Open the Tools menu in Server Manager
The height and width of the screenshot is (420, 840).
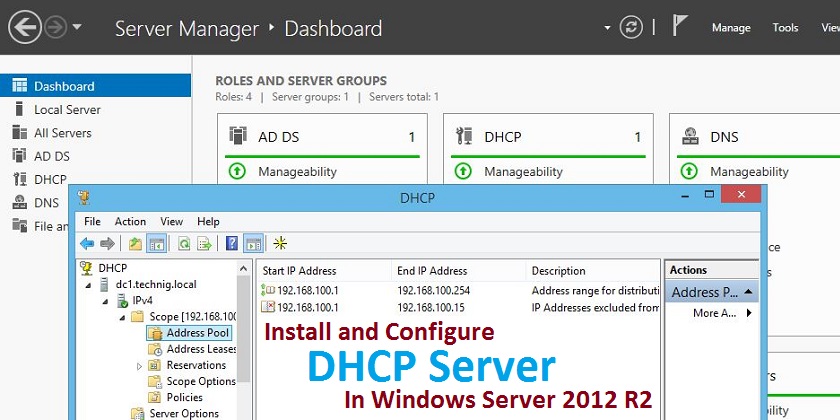[x=785, y=28]
